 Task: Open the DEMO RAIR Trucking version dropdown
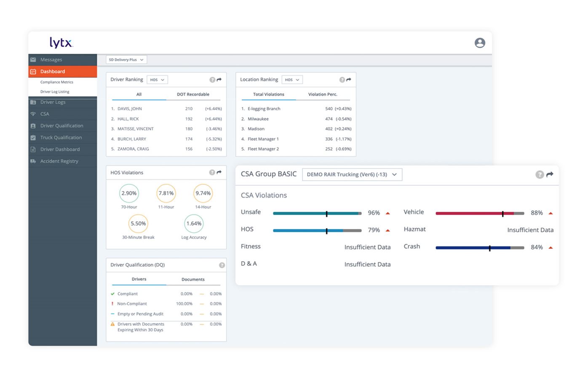(x=352, y=174)
